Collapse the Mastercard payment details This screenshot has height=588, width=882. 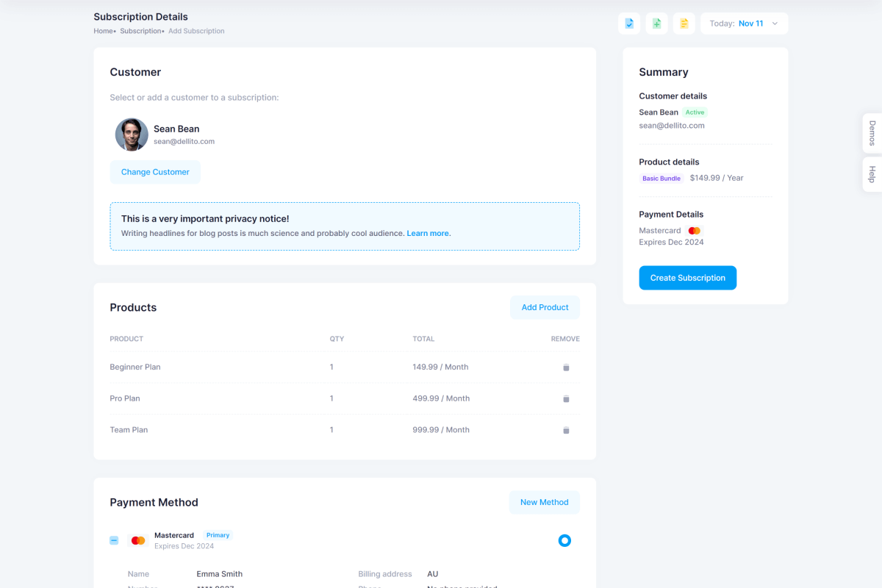coord(114,541)
